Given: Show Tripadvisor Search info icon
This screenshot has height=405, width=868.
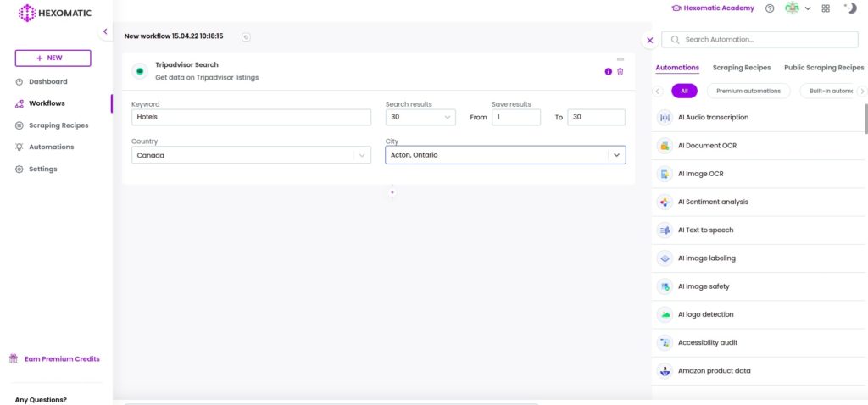Looking at the screenshot, I should point(609,72).
